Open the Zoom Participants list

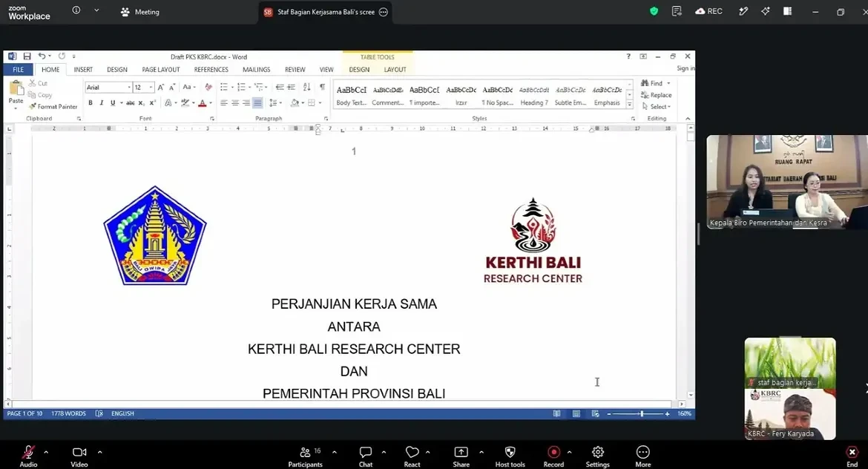[x=305, y=457]
